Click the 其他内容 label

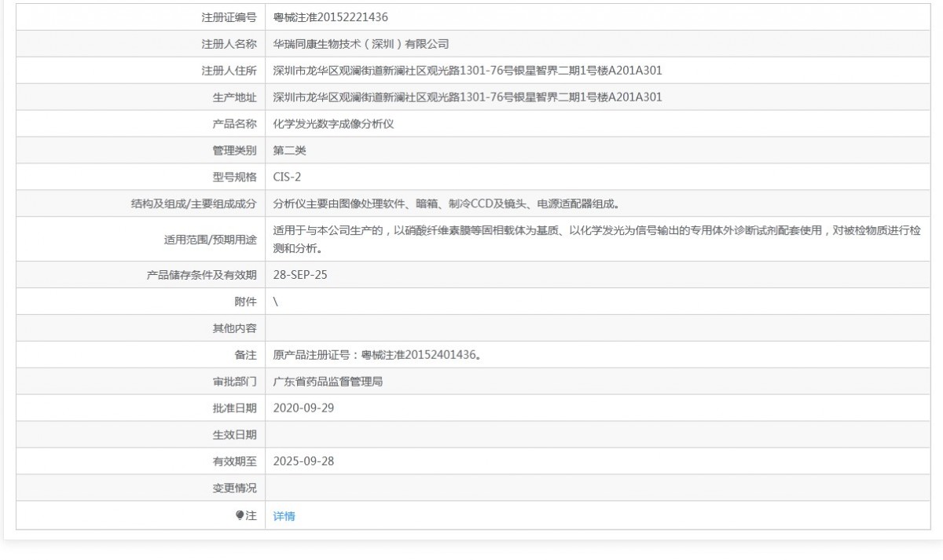pyautogui.click(x=234, y=328)
